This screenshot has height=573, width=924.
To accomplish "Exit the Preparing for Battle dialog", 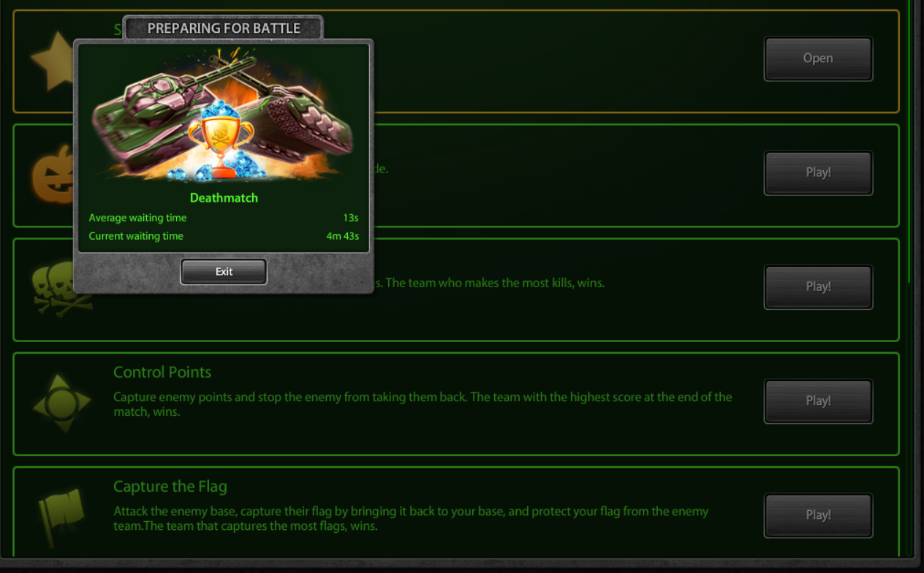I will 224,272.
